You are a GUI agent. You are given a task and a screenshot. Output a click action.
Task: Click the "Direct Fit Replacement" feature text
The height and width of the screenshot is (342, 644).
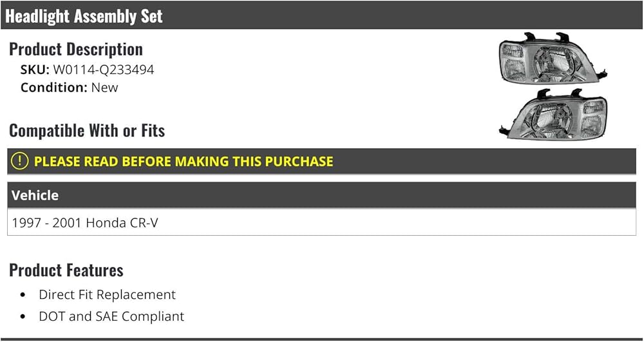click(x=107, y=294)
